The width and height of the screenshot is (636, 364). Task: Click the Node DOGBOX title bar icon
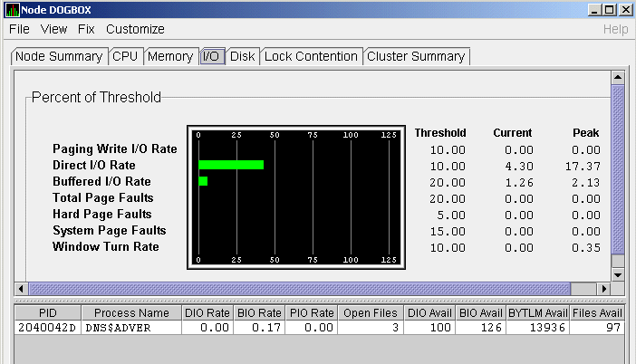(x=11, y=9)
